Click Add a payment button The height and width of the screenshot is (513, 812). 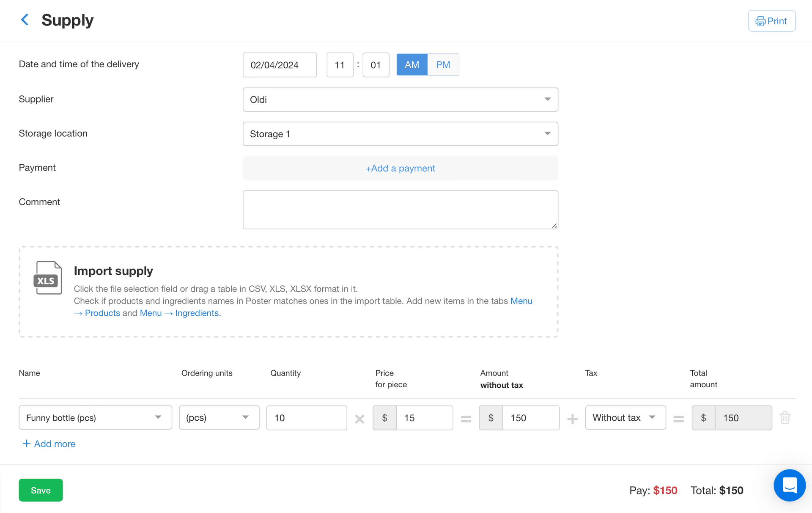pos(401,168)
